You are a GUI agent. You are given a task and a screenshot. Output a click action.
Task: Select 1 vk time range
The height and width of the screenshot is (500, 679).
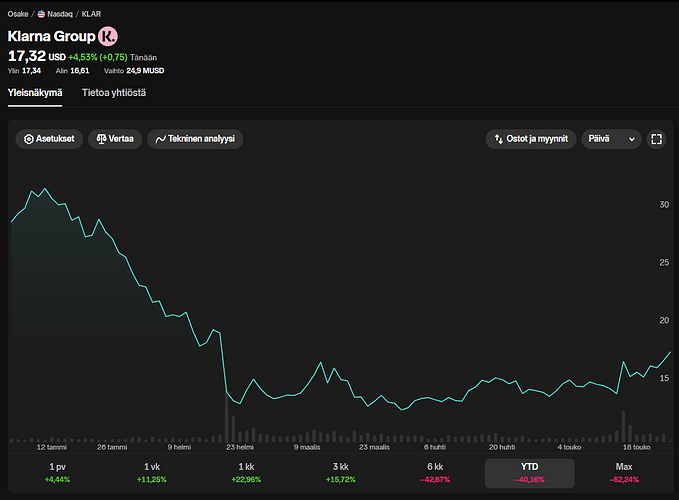(152, 473)
